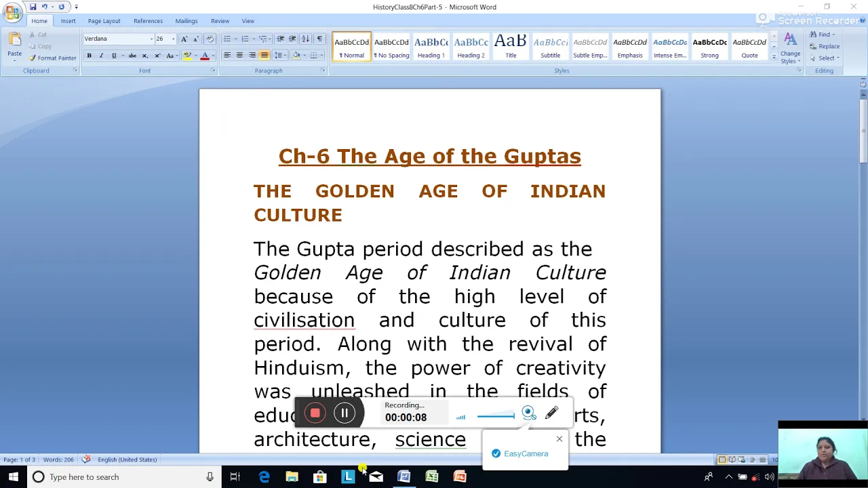Click the Shading paint bucket icon
868x488 pixels.
coord(296,56)
